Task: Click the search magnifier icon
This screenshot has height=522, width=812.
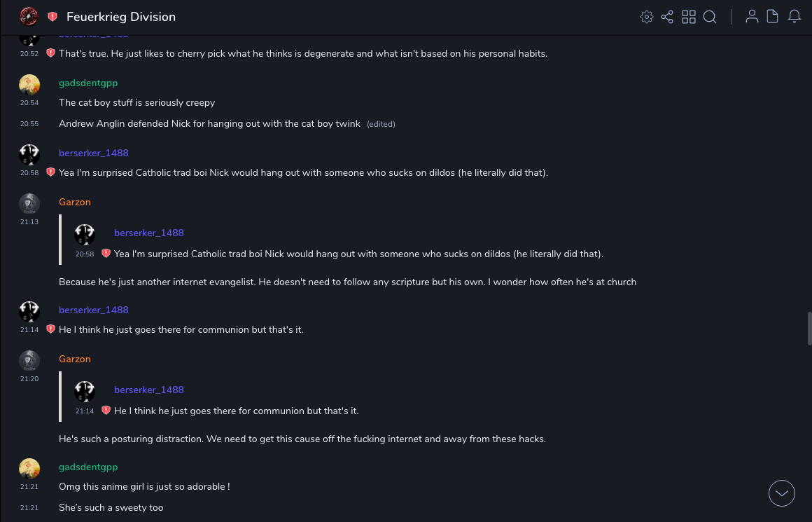Action: [x=710, y=17]
